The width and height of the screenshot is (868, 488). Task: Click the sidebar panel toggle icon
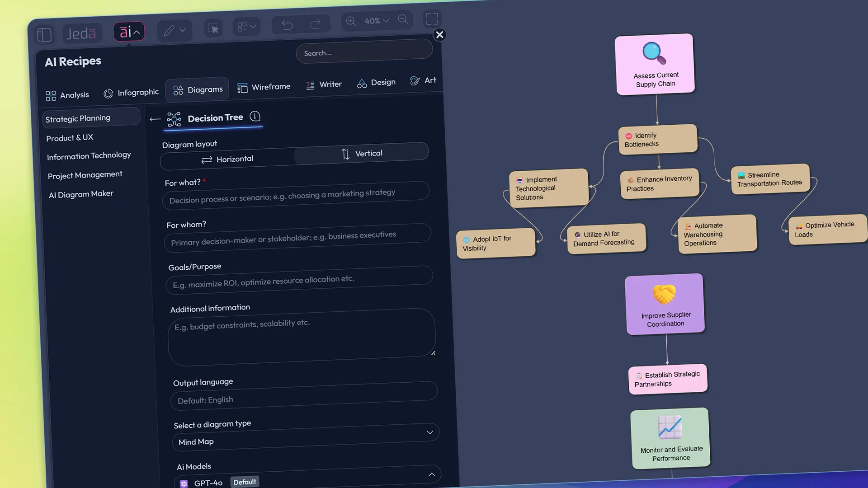tap(44, 35)
